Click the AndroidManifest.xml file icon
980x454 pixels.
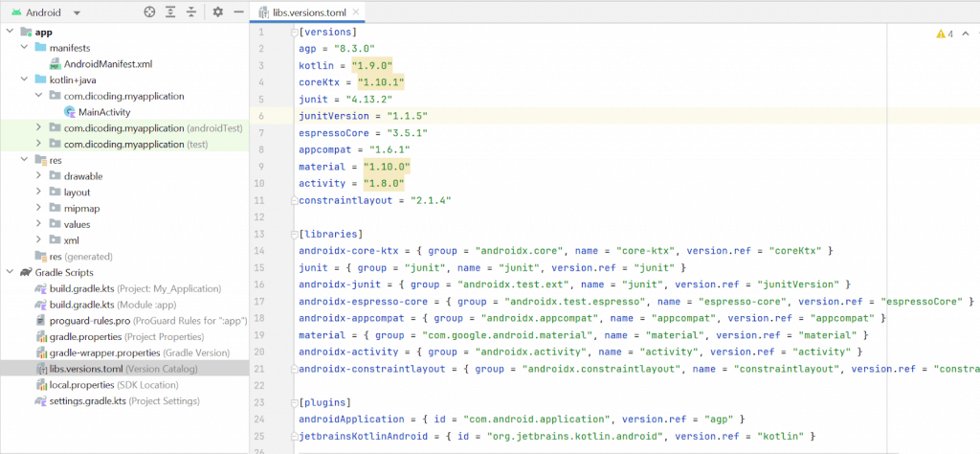click(55, 64)
